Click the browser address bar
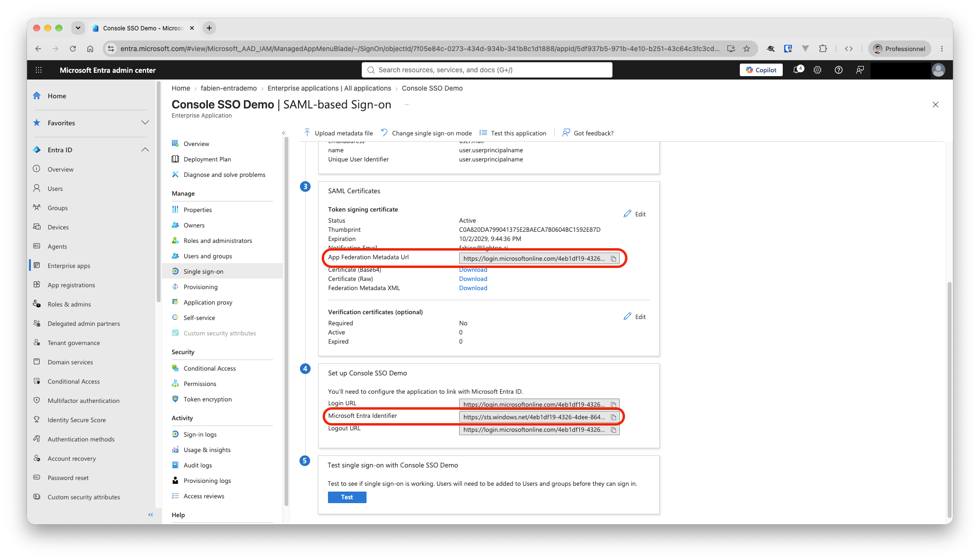980x560 pixels. (420, 49)
